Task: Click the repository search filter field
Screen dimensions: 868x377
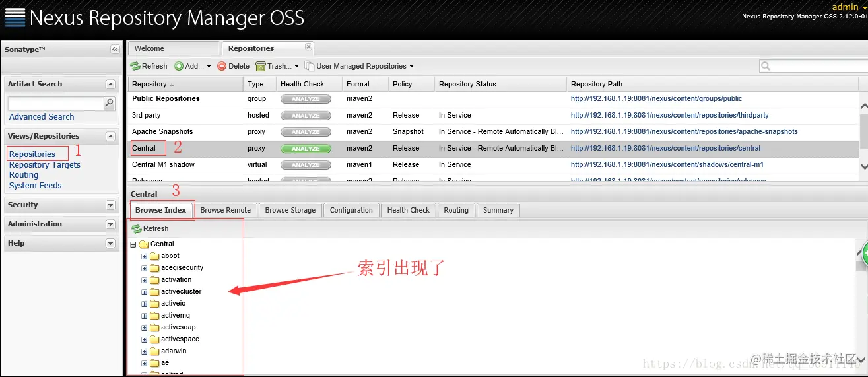Action: coord(818,66)
